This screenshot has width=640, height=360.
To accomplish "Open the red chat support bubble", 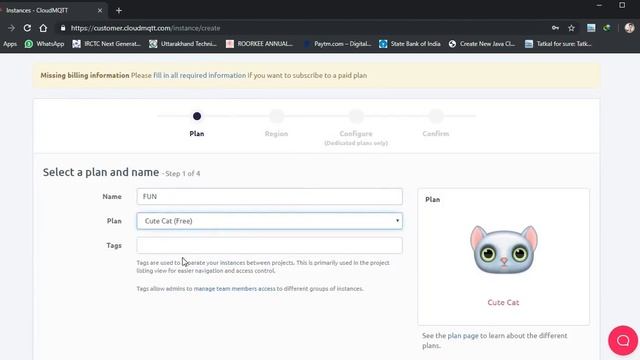I will (x=623, y=340).
